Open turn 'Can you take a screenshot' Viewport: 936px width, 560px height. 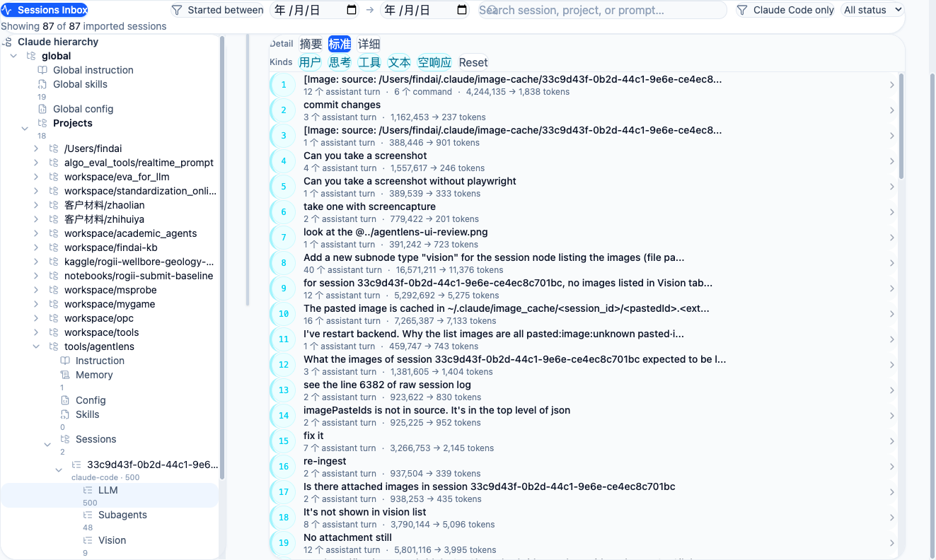[x=582, y=161]
